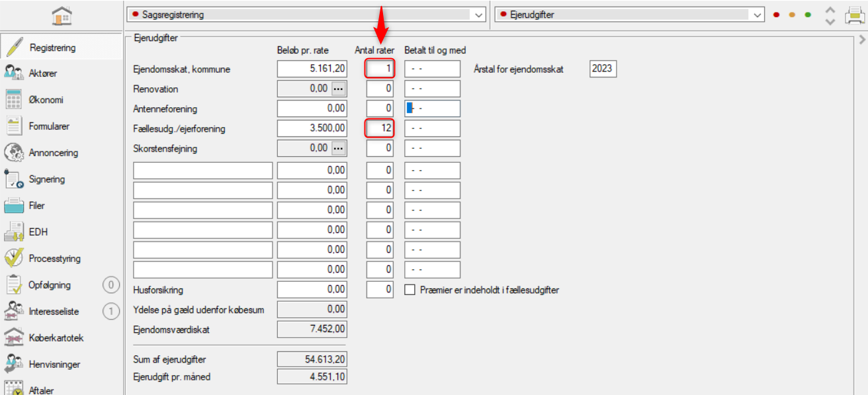Open the Filer folder icon
This screenshot has height=395, width=868.
(14, 206)
